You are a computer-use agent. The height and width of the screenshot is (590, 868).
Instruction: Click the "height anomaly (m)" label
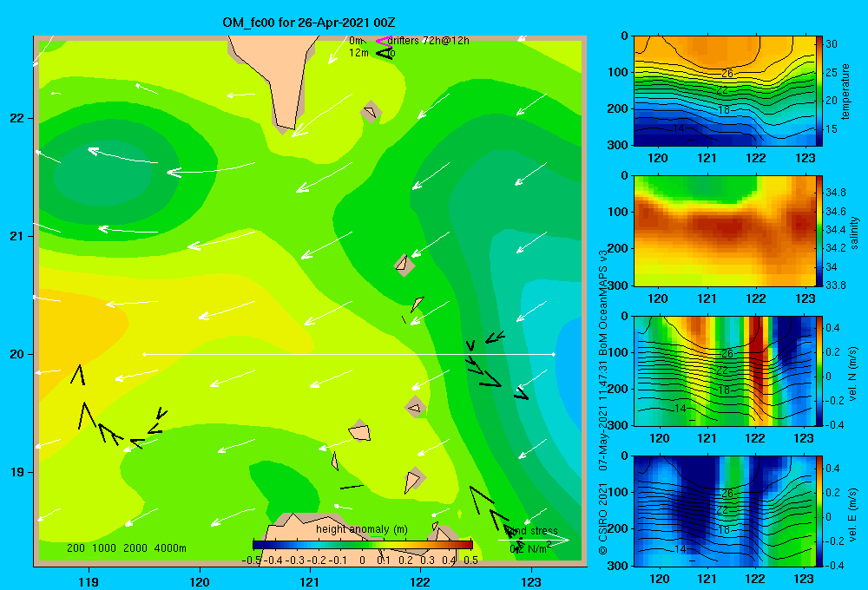point(362,529)
